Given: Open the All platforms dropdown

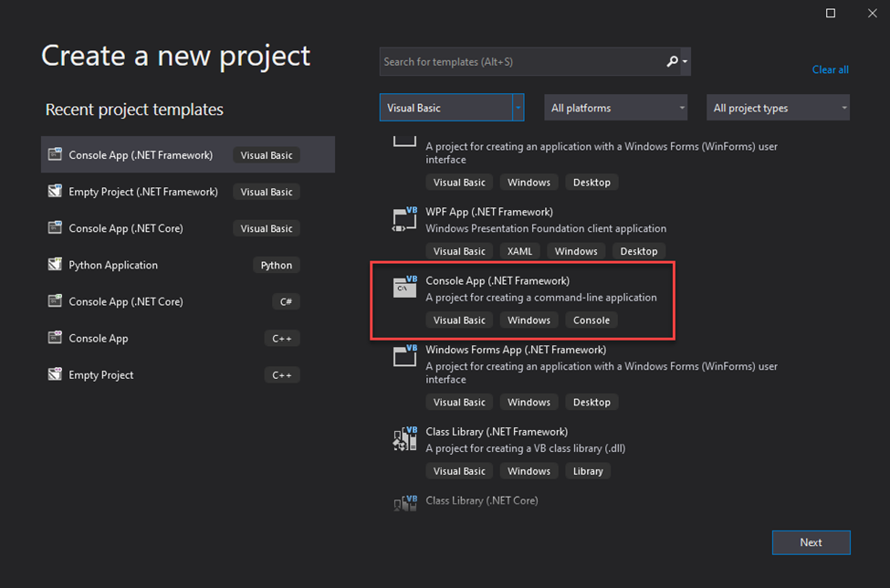Looking at the screenshot, I should (616, 108).
